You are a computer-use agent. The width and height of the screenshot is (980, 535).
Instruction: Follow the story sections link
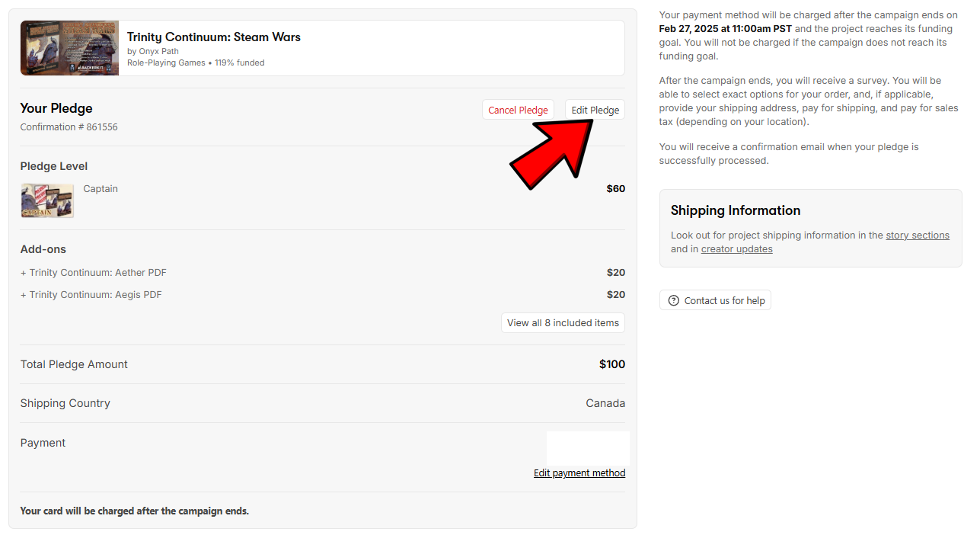tap(917, 235)
